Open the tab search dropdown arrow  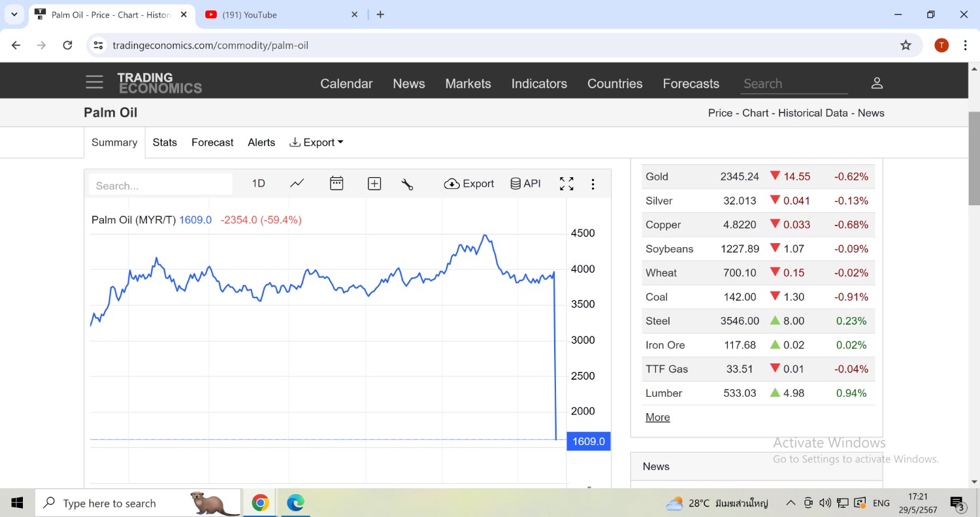(14, 14)
